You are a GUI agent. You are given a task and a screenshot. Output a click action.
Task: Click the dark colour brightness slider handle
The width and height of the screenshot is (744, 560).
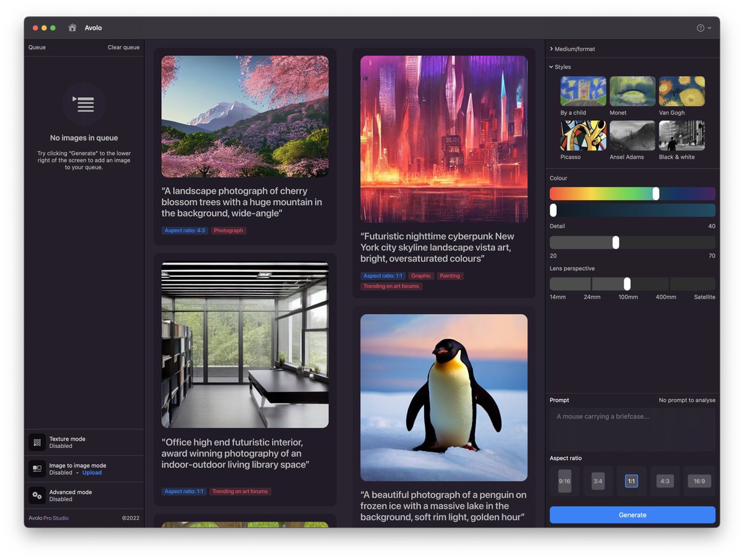[x=553, y=210]
